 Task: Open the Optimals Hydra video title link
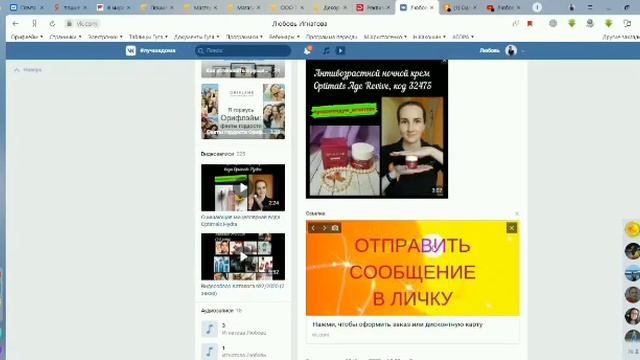240,221
